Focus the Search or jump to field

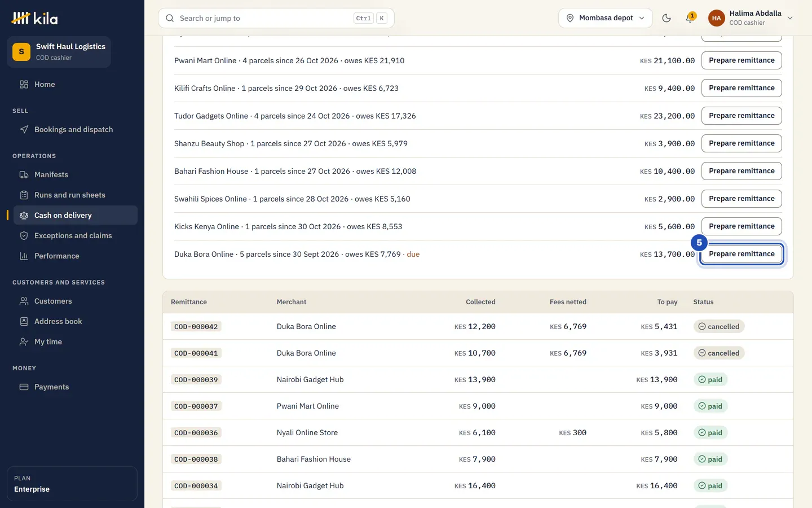pyautogui.click(x=276, y=18)
